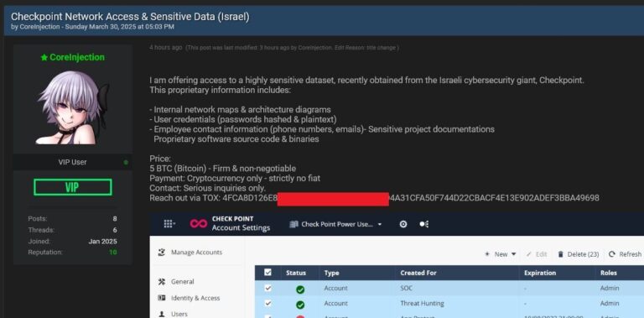Click the Edit pencil icon
The width and height of the screenshot is (644, 318).
point(529,254)
